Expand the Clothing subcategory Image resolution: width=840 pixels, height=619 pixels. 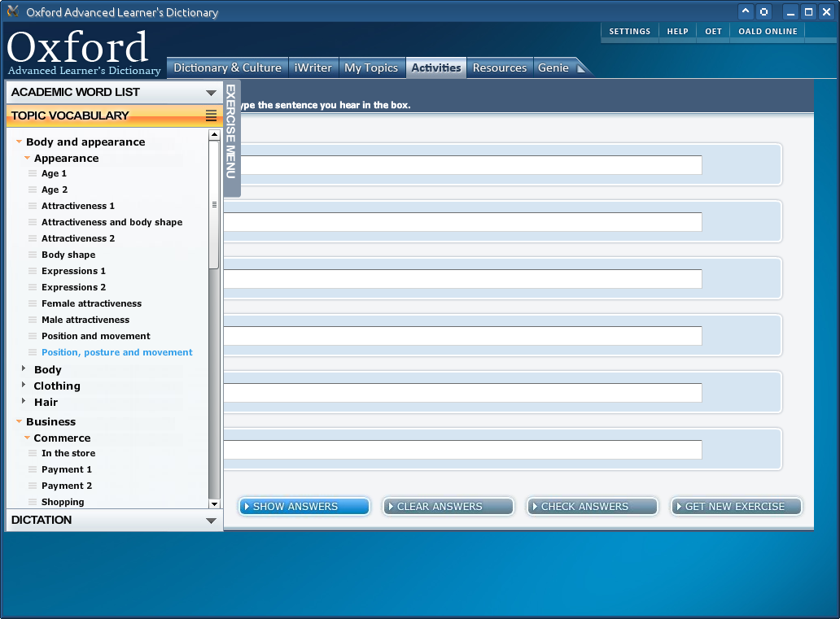(x=24, y=385)
